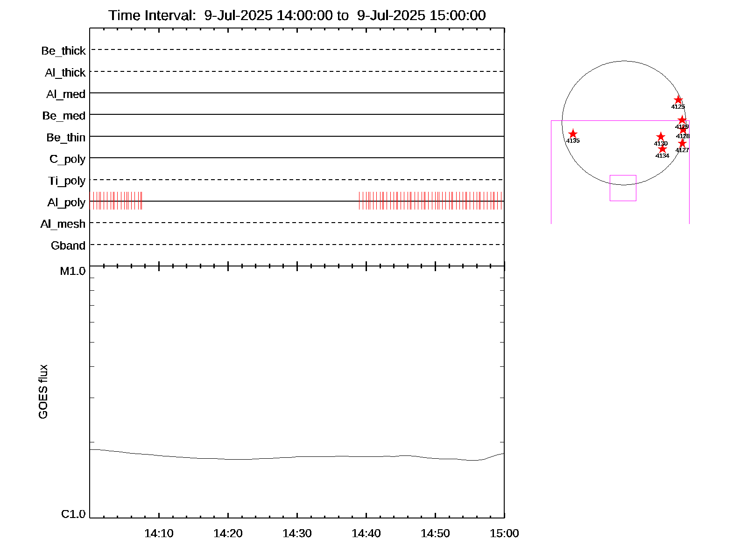Click the C1.0 flux axis label
Image resolution: width=747 pixels, height=560 pixels.
click(x=73, y=514)
